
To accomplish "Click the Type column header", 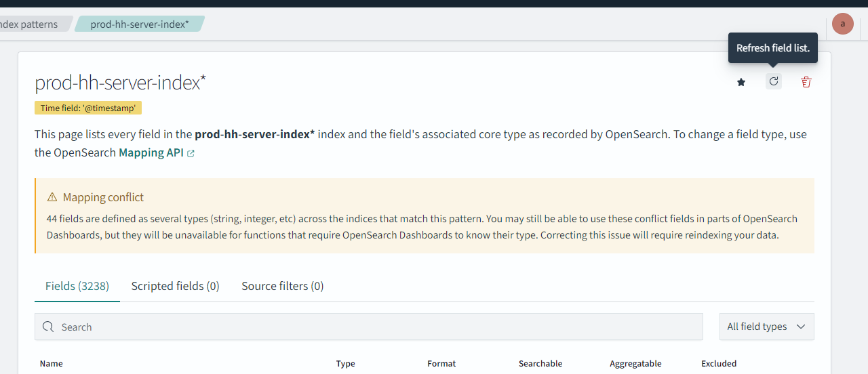I will pyautogui.click(x=345, y=364).
